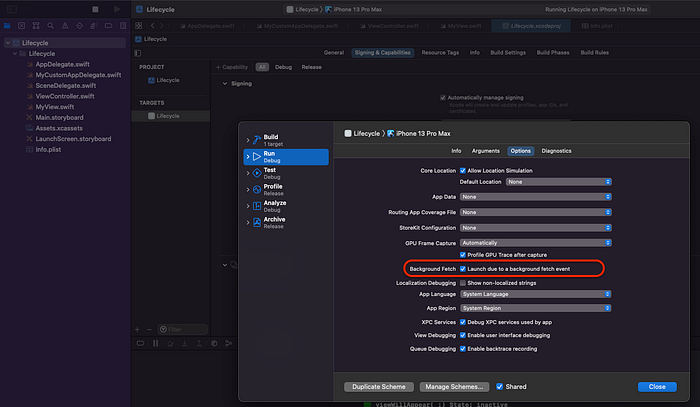The image size is (700, 407).
Task: Click the Close button of scheme editor
Action: (x=657, y=387)
